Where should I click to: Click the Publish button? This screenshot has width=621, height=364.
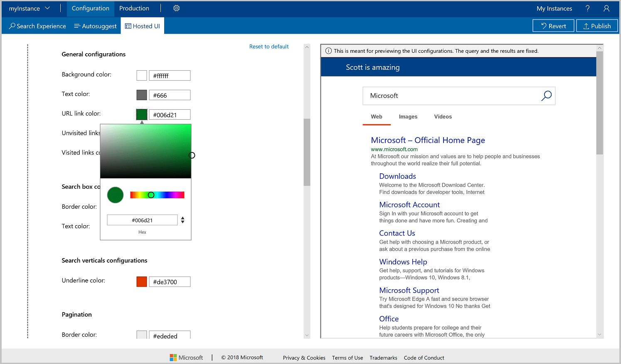[x=597, y=25]
